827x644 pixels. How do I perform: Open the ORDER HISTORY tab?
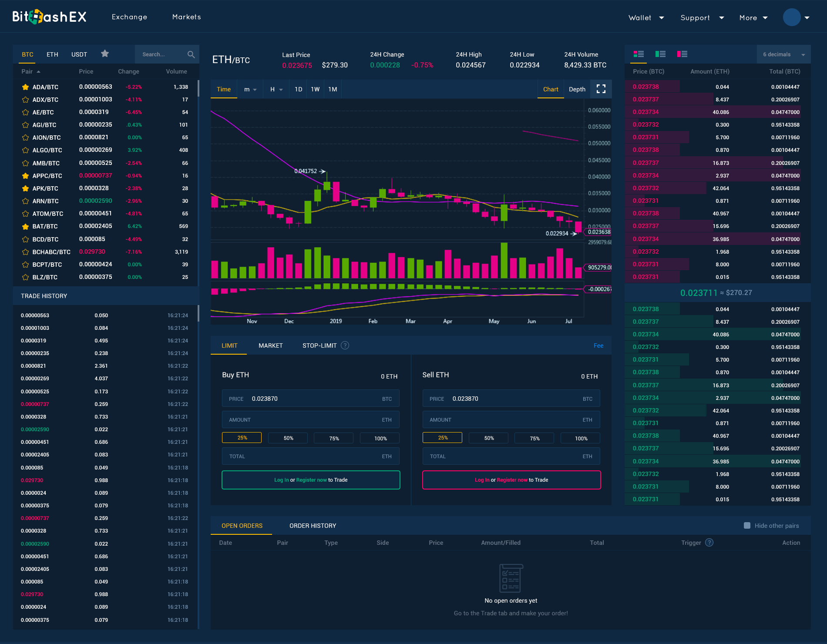(313, 526)
